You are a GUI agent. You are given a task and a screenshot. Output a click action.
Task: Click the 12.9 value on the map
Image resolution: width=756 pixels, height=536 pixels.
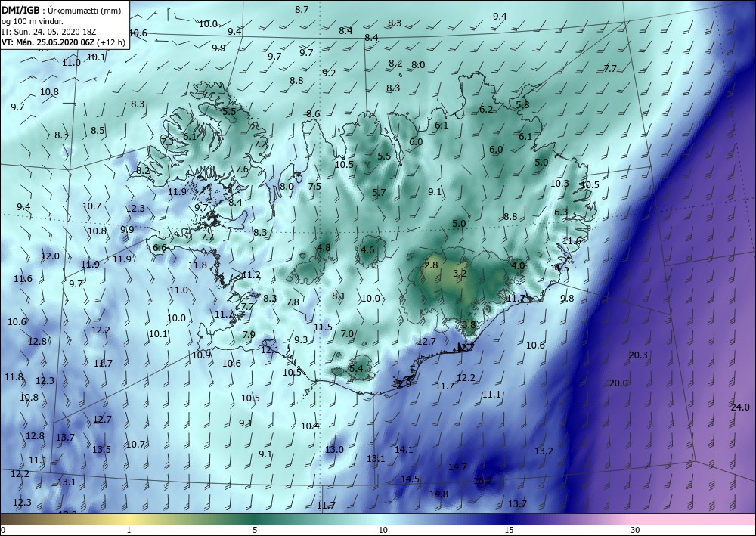pyautogui.click(x=401, y=384)
